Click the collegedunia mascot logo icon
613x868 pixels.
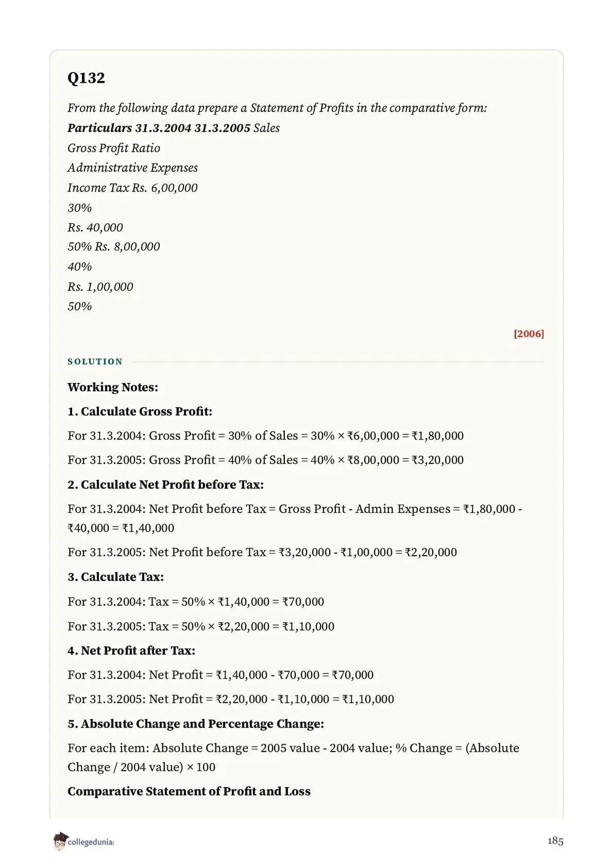pyautogui.click(x=60, y=841)
